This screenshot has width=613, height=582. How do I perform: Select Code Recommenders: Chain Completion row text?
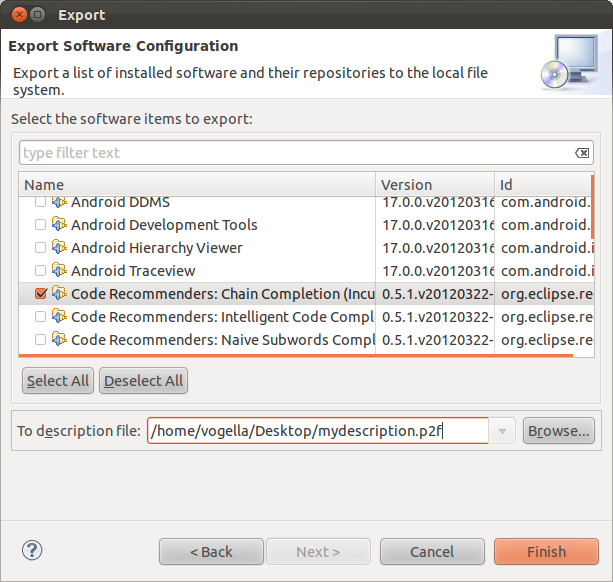tap(223, 294)
